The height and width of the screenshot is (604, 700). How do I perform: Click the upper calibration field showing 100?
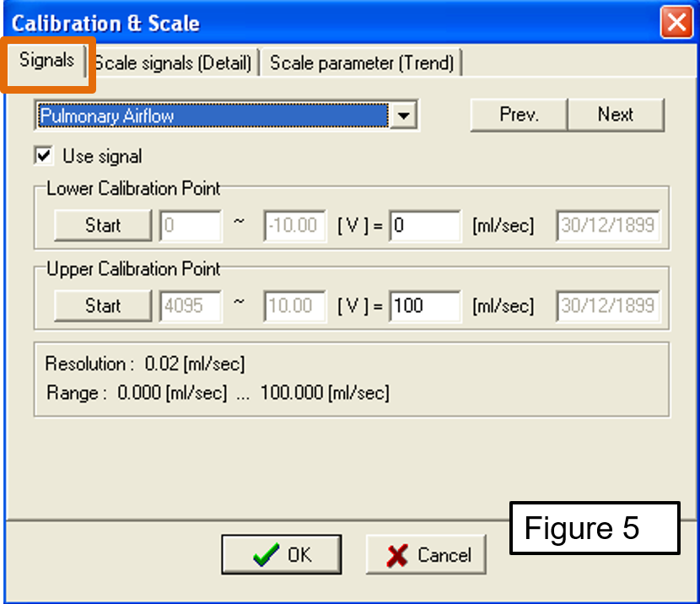pyautogui.click(x=425, y=305)
